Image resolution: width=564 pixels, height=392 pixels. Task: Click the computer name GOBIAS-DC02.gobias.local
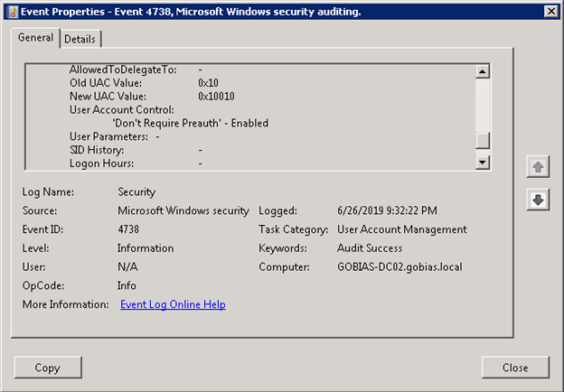(x=399, y=267)
